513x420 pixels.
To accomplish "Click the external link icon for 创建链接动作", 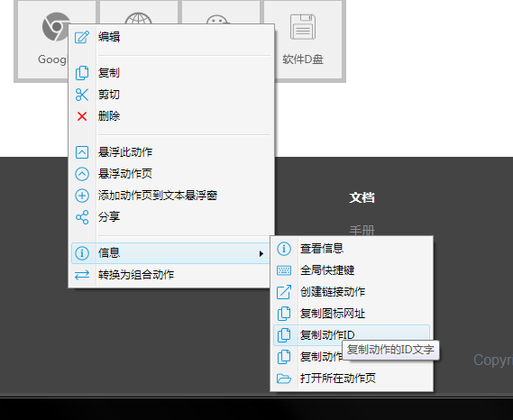I will (284, 292).
